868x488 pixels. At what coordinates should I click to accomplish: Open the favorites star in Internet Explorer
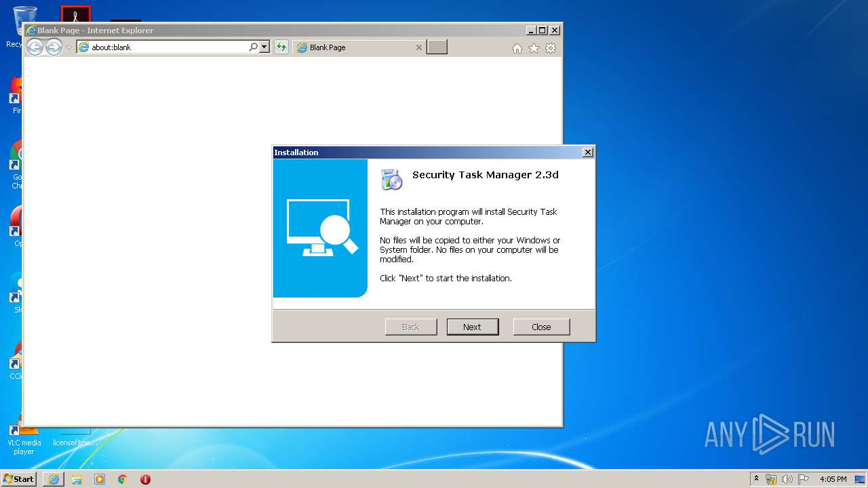click(534, 48)
